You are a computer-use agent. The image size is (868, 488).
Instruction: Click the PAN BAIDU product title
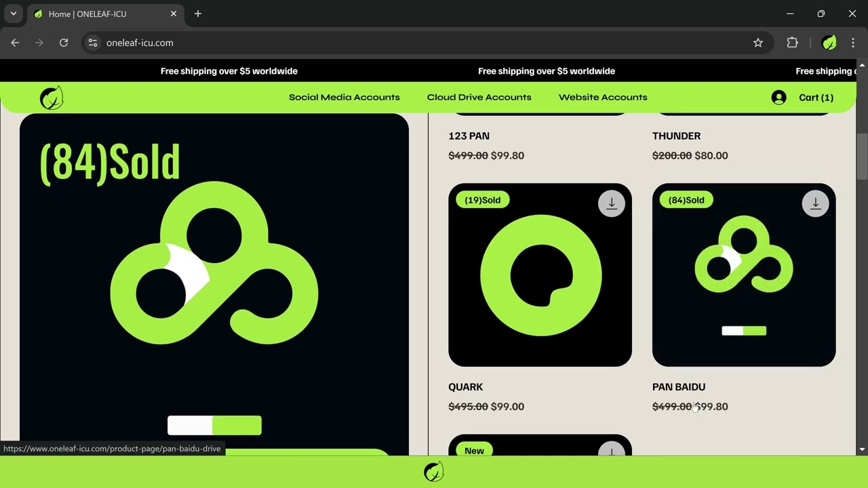tap(679, 387)
